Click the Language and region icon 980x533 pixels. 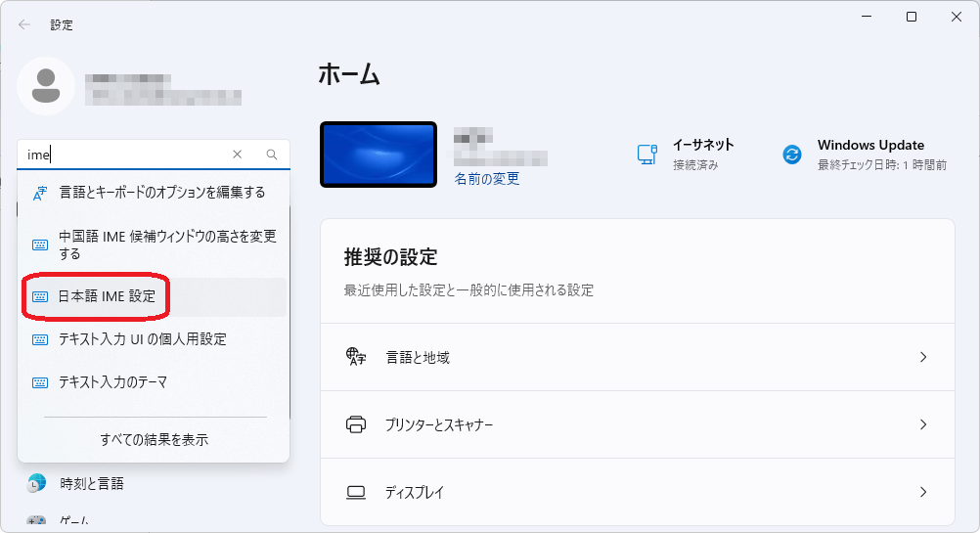[x=356, y=357]
